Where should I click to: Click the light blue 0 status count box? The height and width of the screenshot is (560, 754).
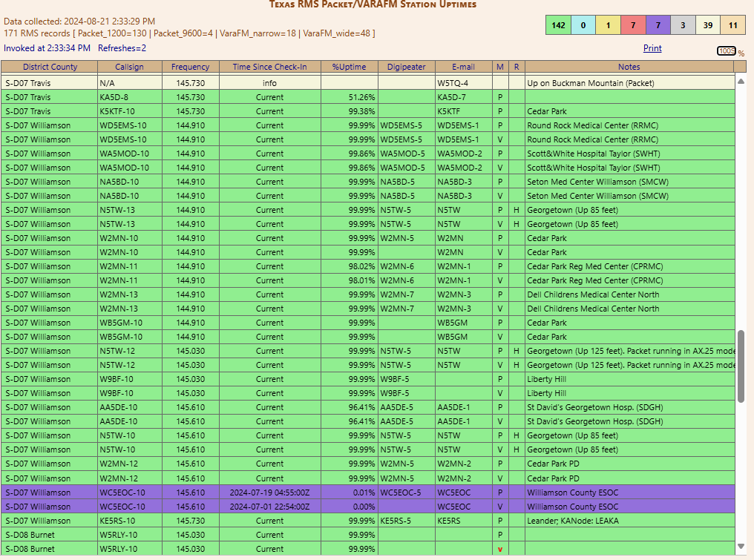point(583,25)
